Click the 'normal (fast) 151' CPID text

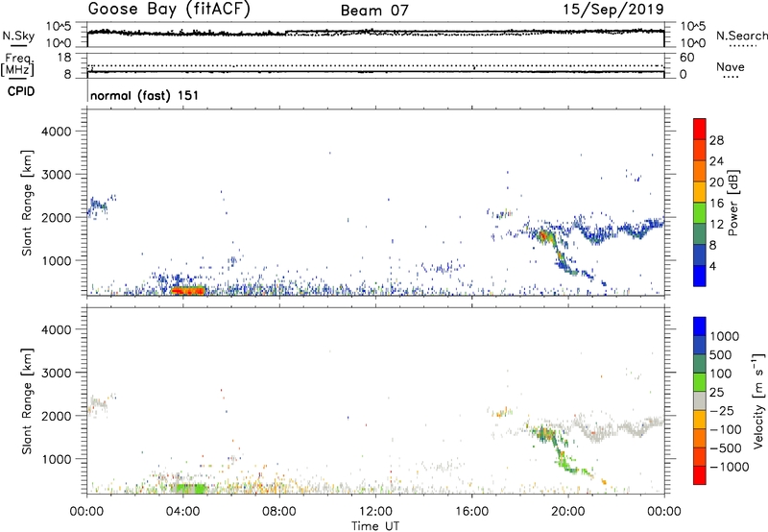coord(145,95)
